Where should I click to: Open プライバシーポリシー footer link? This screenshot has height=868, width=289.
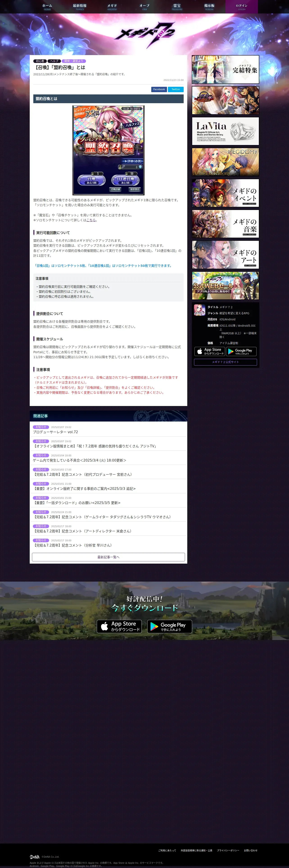[x=228, y=850]
